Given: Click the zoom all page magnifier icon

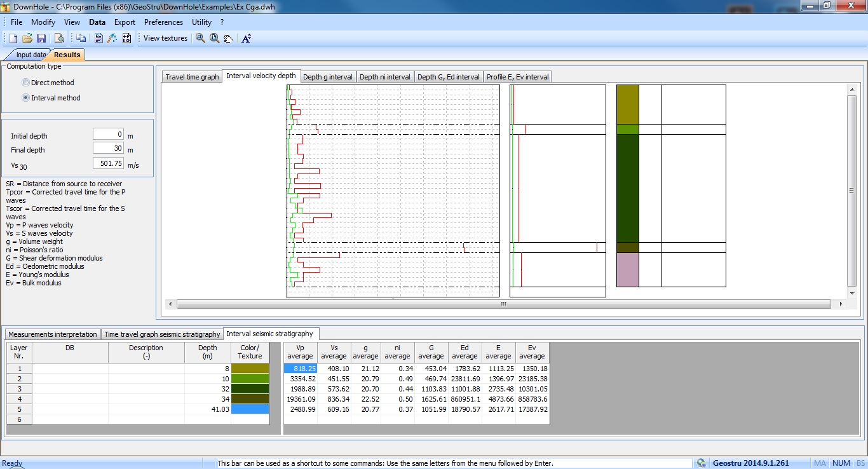Looking at the screenshot, I should (x=214, y=38).
